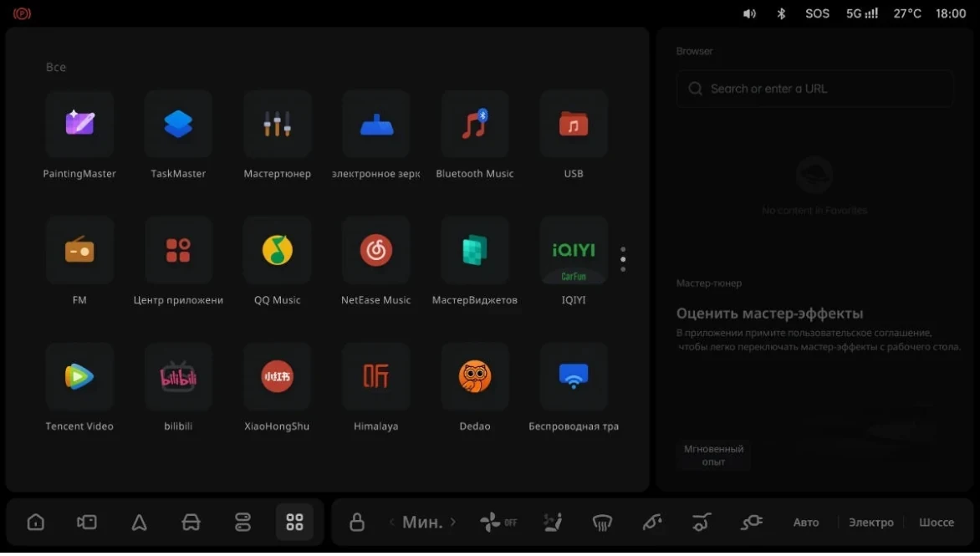Toggle the fan OFF control
The height and width of the screenshot is (556, 980).
(x=498, y=522)
